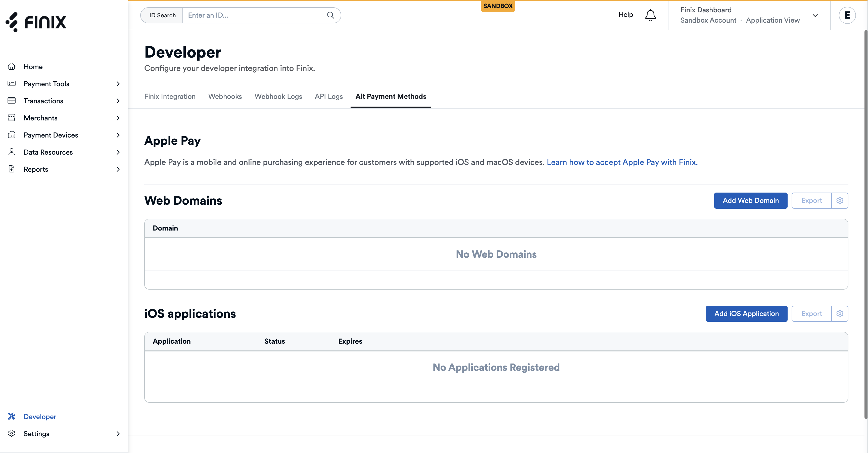The width and height of the screenshot is (868, 453).
Task: Click the Domain column header
Action: tap(165, 228)
